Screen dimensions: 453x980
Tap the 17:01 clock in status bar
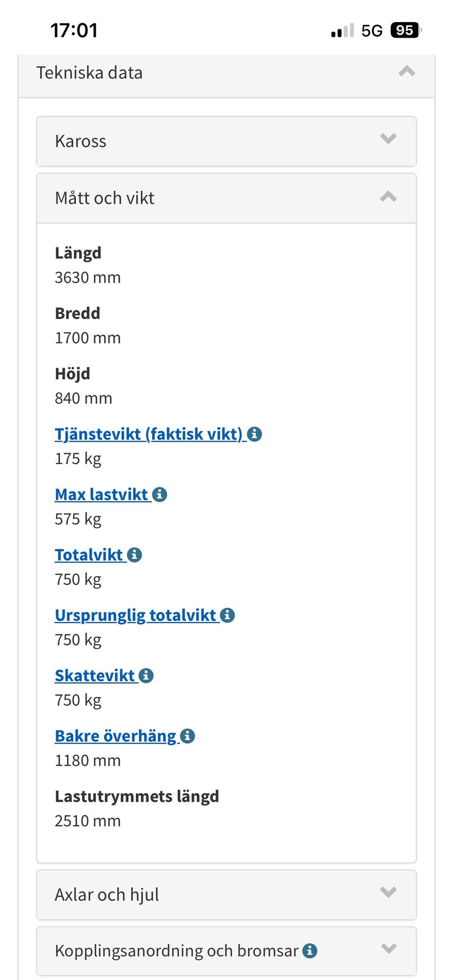pos(74,31)
